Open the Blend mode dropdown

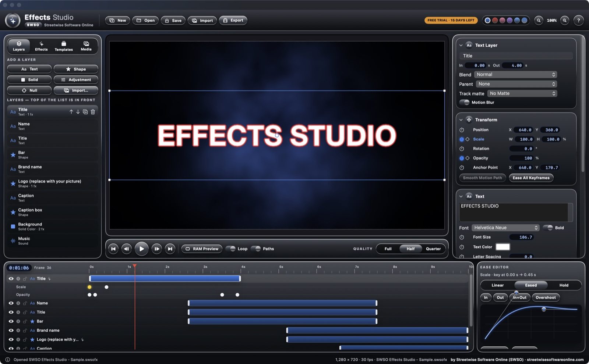tap(515, 75)
